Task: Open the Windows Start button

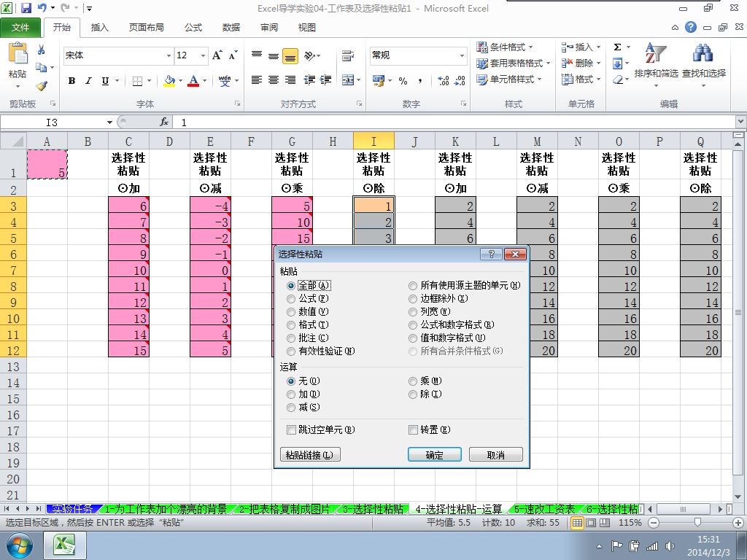Action: coord(20,546)
